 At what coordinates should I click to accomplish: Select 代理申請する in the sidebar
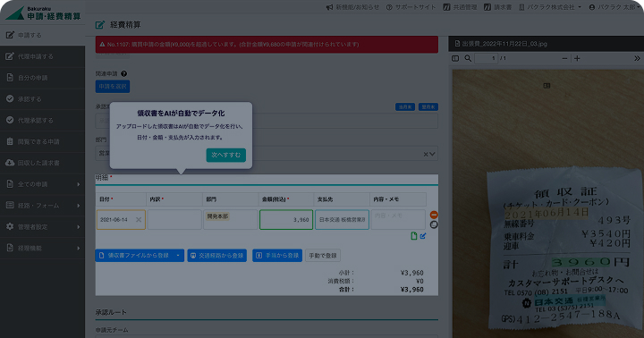(42, 56)
